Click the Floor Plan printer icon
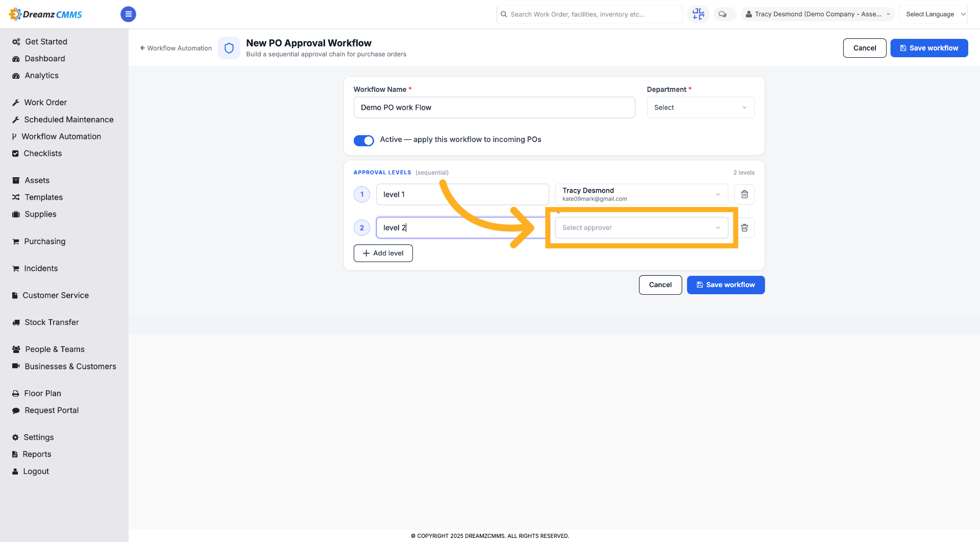Image resolution: width=980 pixels, height=542 pixels. click(16, 393)
